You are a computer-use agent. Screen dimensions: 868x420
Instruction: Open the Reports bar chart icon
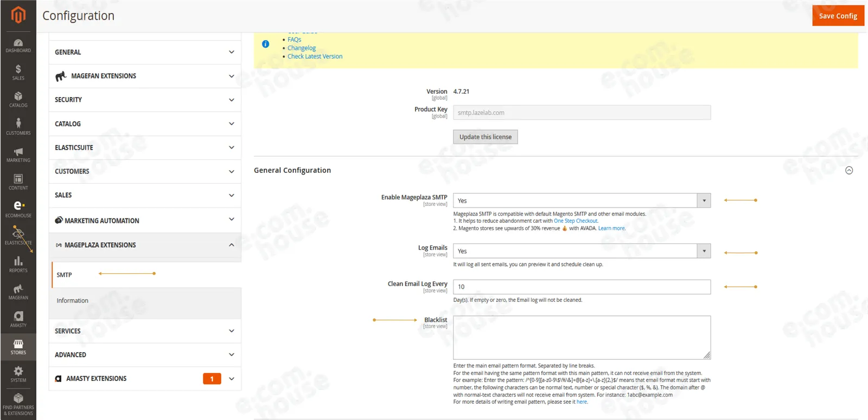coord(18,265)
